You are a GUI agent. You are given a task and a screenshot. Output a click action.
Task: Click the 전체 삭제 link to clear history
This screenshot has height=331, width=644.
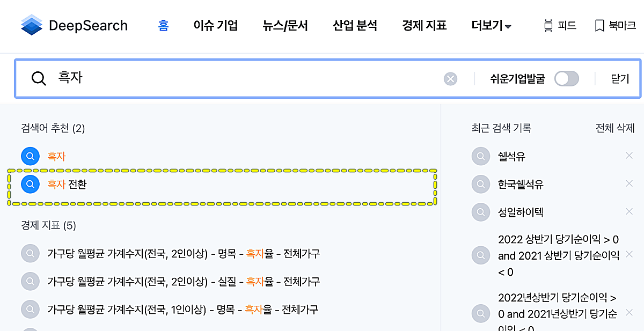pyautogui.click(x=615, y=128)
